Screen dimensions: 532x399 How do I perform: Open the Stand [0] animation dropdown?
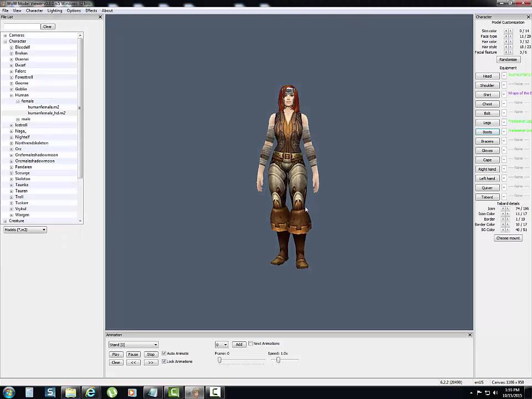pyautogui.click(x=134, y=345)
